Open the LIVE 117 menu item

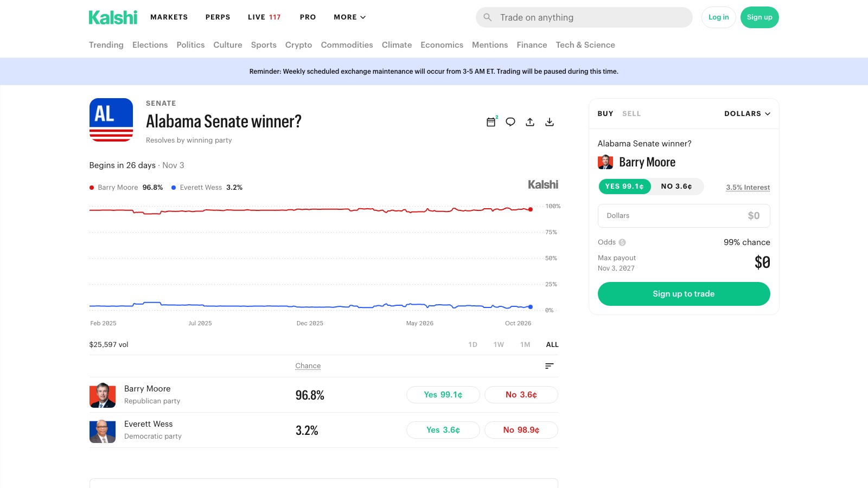264,17
